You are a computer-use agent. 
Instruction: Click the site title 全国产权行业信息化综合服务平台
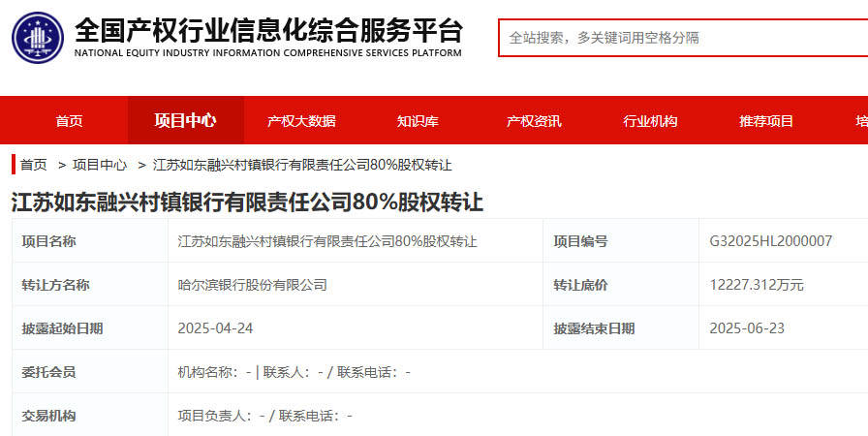pos(268,30)
